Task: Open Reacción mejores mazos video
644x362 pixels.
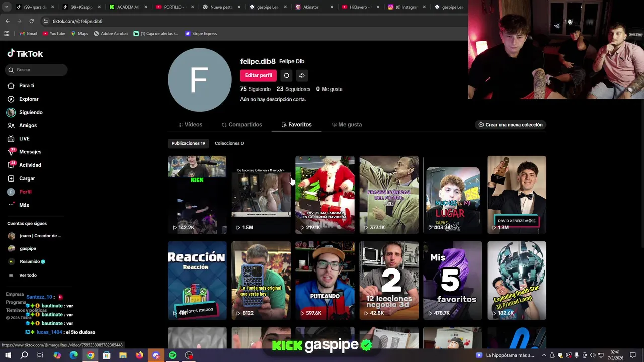Action: 197,281
